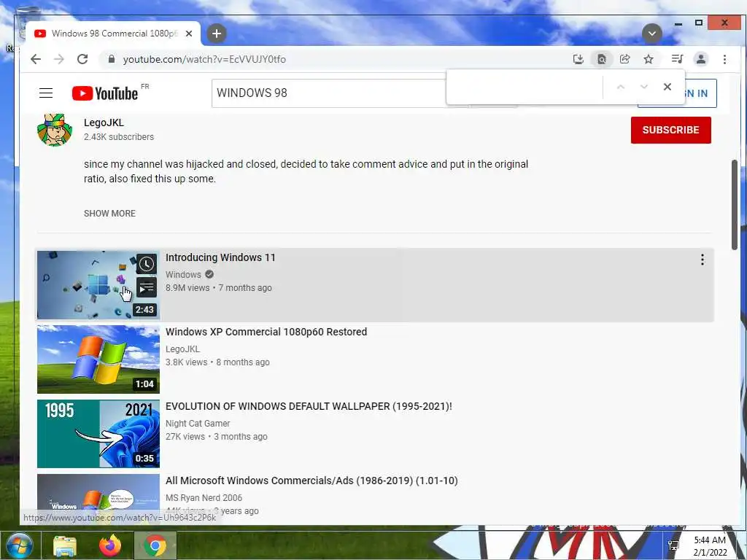The width and height of the screenshot is (747, 560).
Task: Open Windows XP Commercial 1080p60 Restored title
Action: (266, 332)
